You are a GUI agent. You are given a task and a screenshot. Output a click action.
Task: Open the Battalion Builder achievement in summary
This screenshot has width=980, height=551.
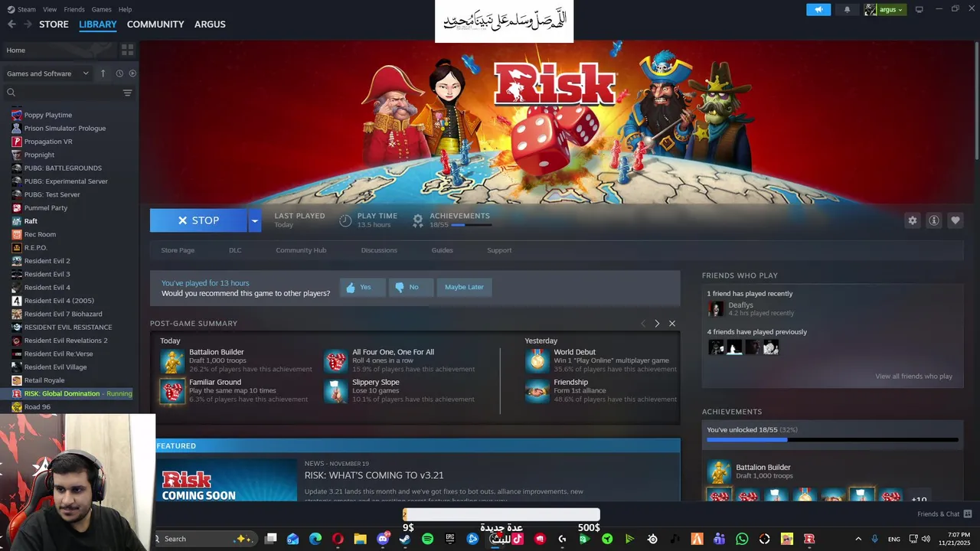point(173,360)
